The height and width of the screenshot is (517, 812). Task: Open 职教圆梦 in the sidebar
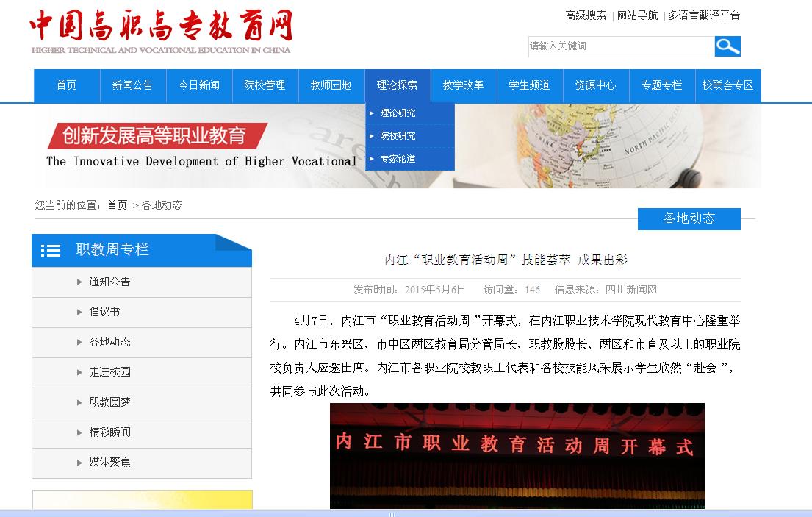pyautogui.click(x=142, y=402)
